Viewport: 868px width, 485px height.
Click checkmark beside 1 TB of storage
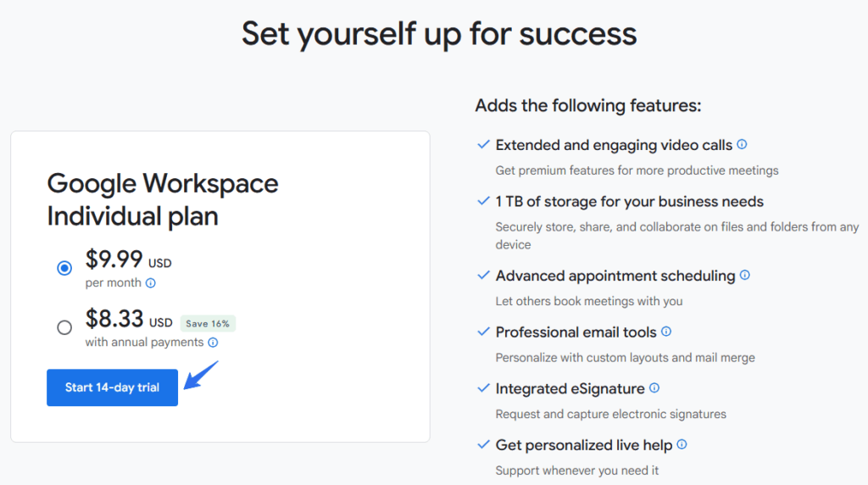(483, 202)
